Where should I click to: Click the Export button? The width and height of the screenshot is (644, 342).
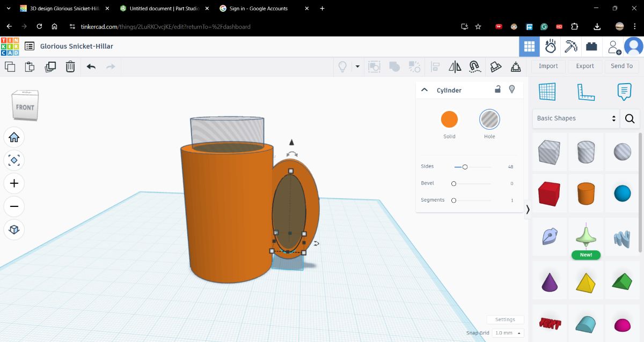(584, 65)
